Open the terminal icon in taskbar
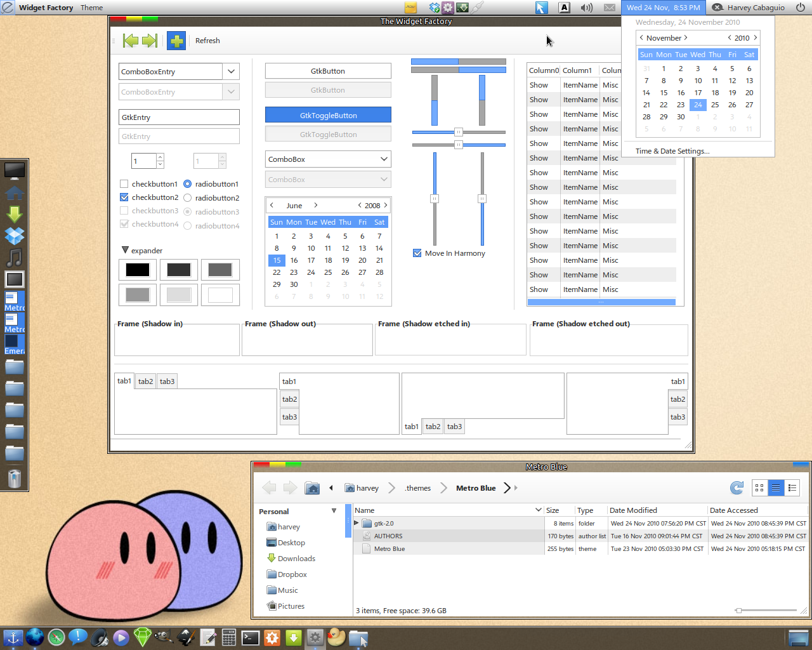 point(251,637)
